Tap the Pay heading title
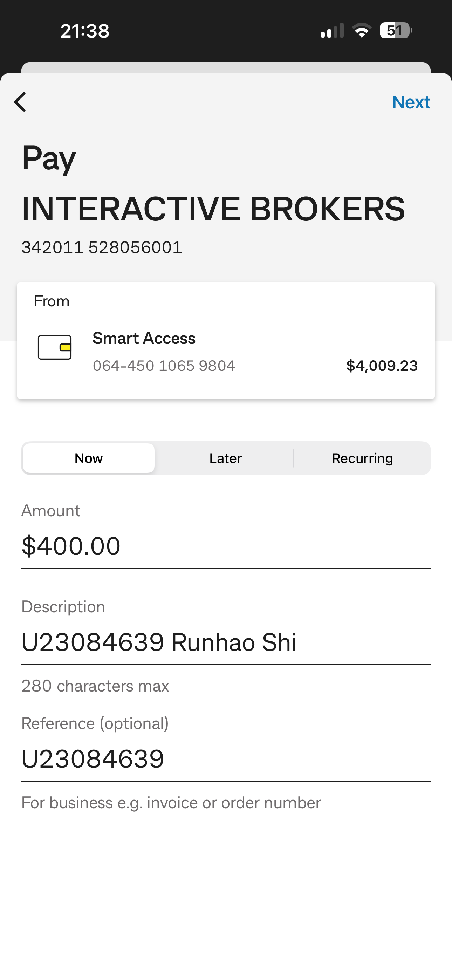The image size is (452, 980). point(49,158)
